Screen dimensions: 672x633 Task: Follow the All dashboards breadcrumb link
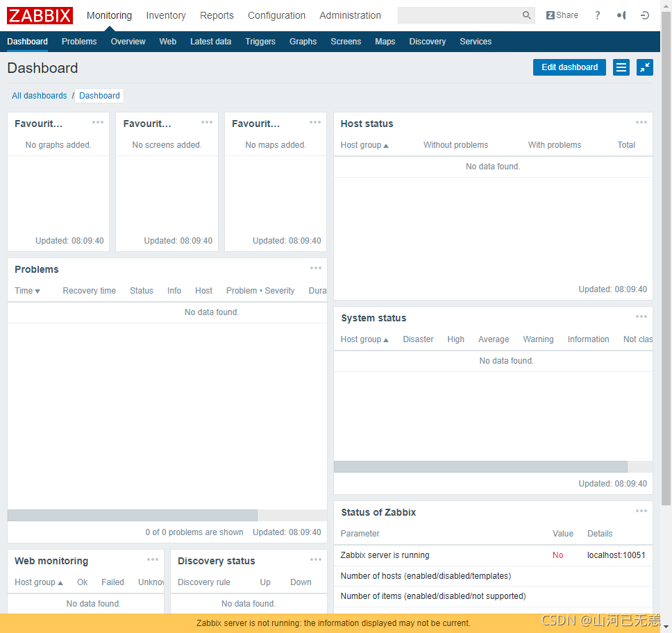pyautogui.click(x=40, y=96)
